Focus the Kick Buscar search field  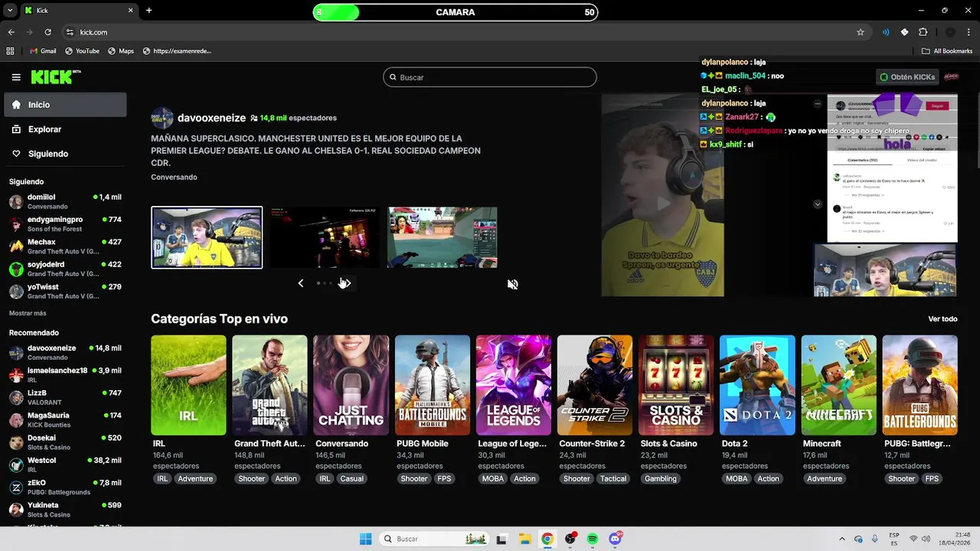[490, 77]
